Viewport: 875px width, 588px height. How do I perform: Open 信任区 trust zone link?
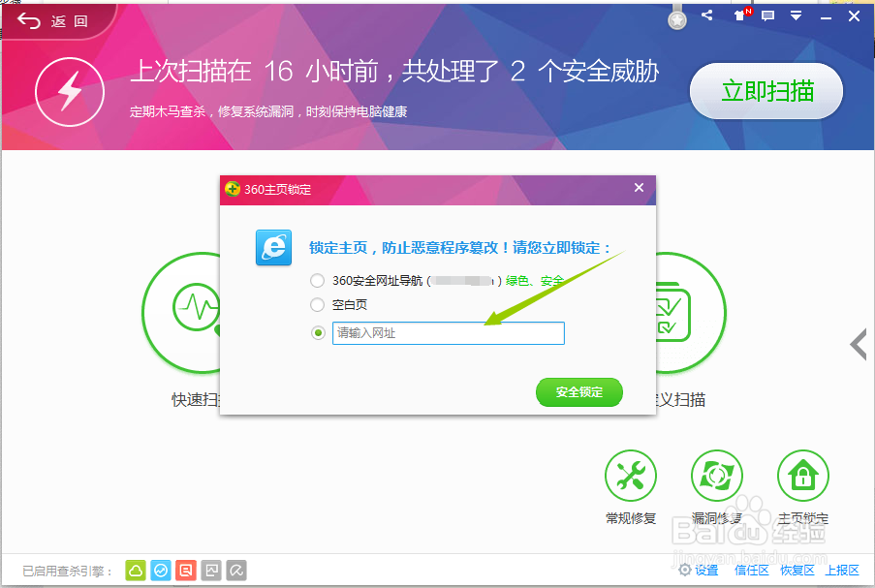(x=752, y=571)
